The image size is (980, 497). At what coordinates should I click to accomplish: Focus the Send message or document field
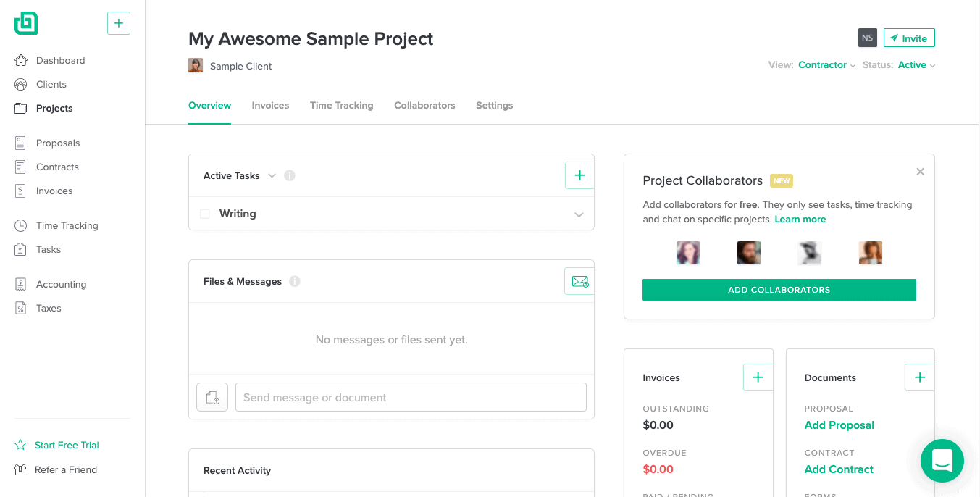[x=411, y=397]
